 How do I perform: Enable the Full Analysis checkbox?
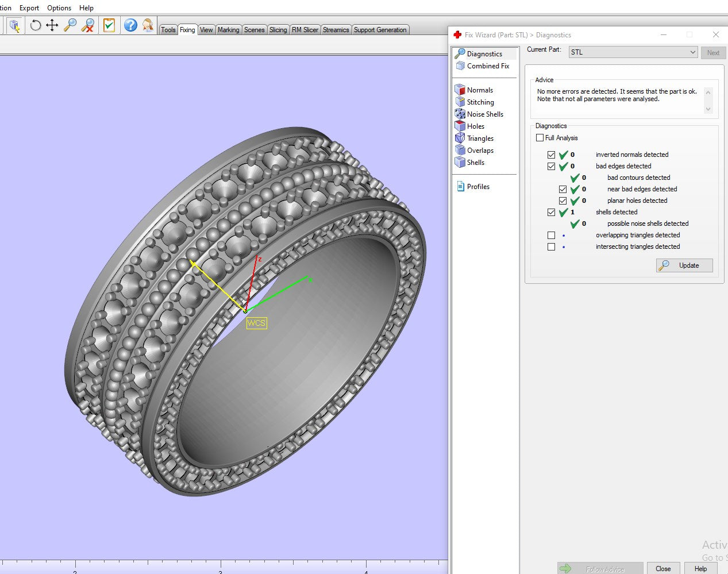point(540,138)
